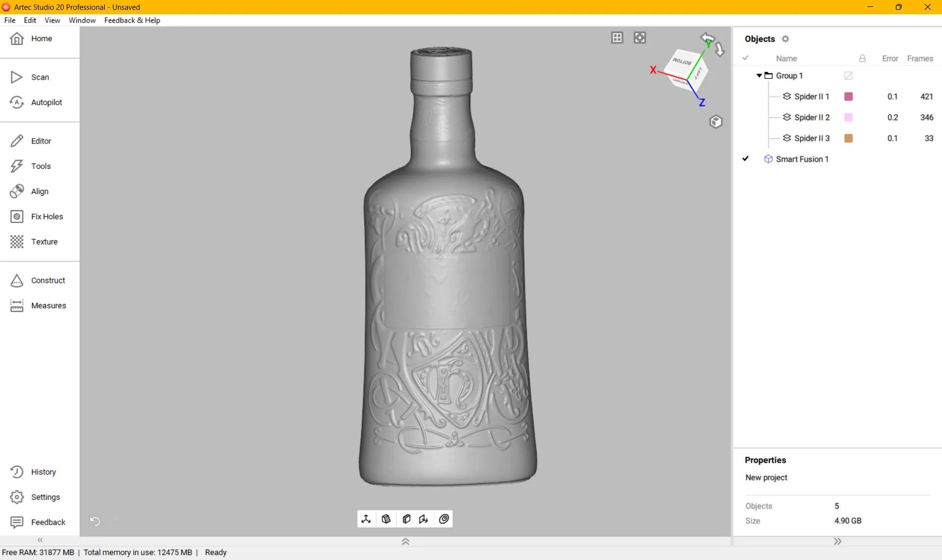
Task: Toggle the Group 1 color/visibility box
Action: pos(848,76)
